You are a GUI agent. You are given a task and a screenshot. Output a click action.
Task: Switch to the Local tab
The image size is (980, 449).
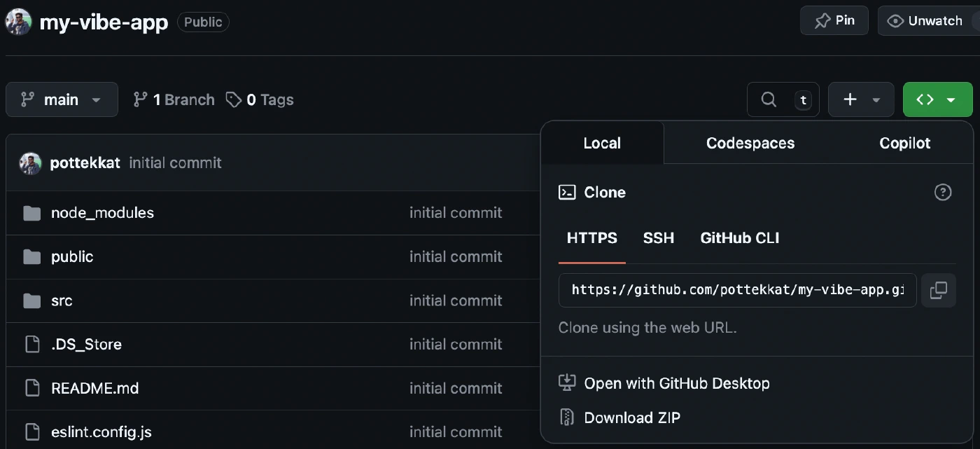602,143
